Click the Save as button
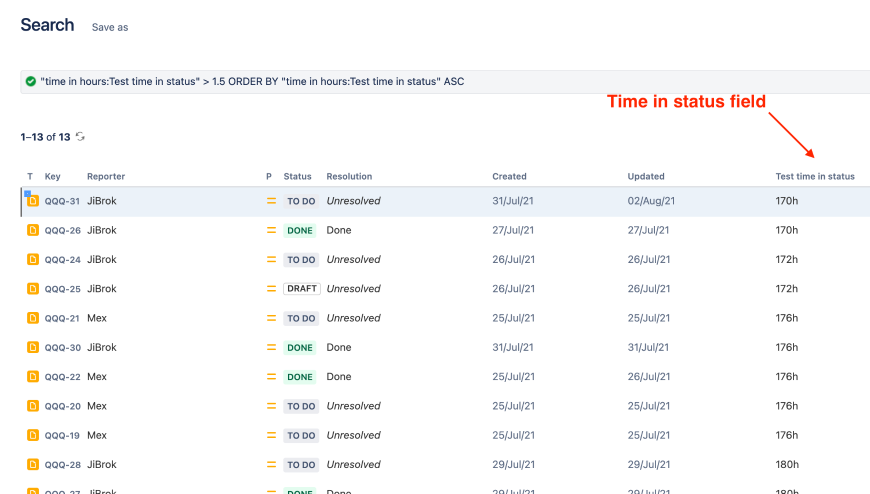The width and height of the screenshot is (870, 494). (110, 27)
